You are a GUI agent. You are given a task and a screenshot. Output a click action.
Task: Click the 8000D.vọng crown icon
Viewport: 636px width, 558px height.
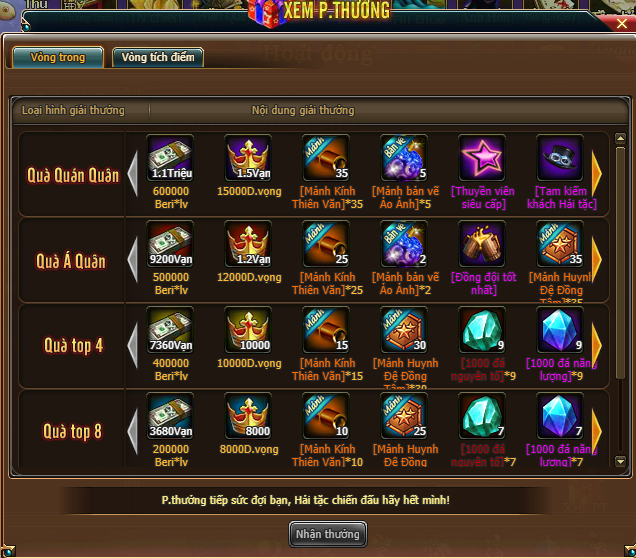coord(248,416)
